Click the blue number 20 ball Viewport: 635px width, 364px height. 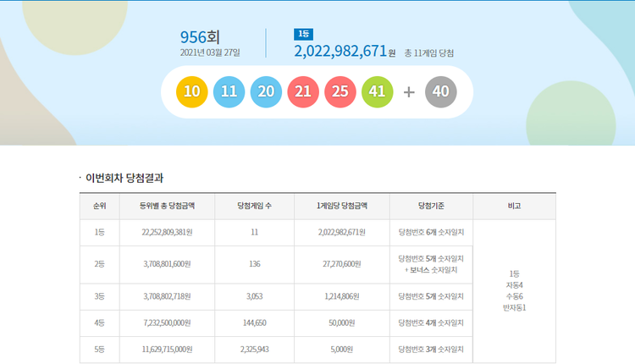pos(266,92)
